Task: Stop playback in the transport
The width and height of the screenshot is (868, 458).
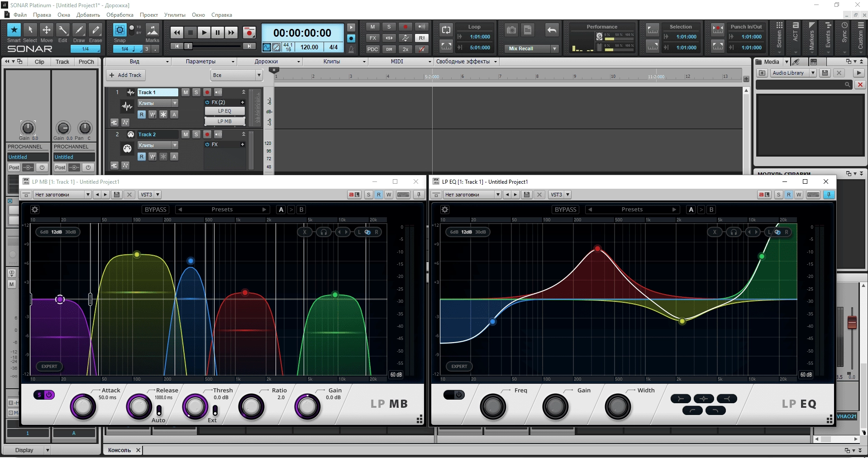Action: (191, 33)
